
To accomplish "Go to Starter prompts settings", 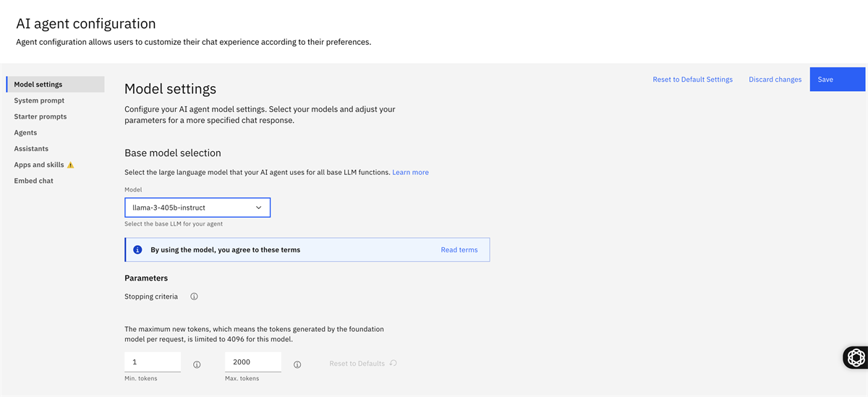I will (41, 116).
